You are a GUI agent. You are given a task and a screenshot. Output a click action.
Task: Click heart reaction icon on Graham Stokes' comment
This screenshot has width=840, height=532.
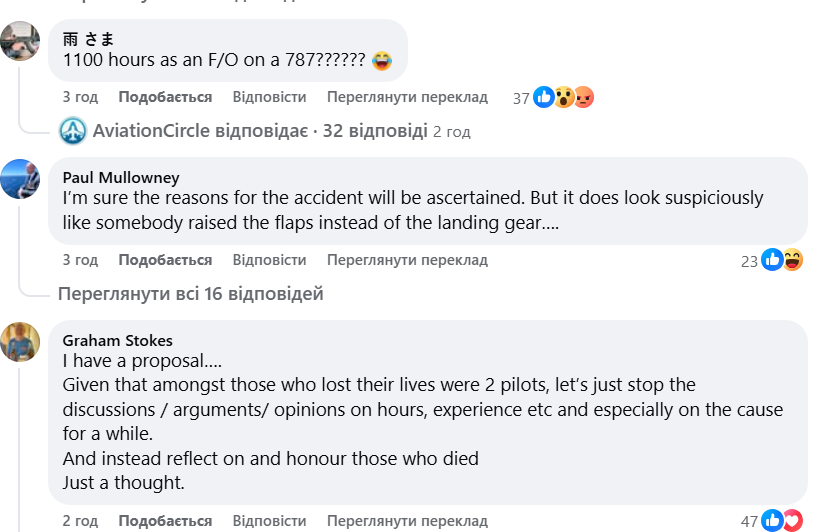click(792, 521)
